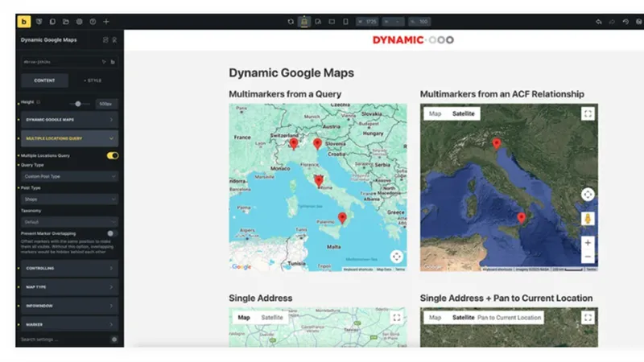Click the Google logo on Query map

click(242, 267)
